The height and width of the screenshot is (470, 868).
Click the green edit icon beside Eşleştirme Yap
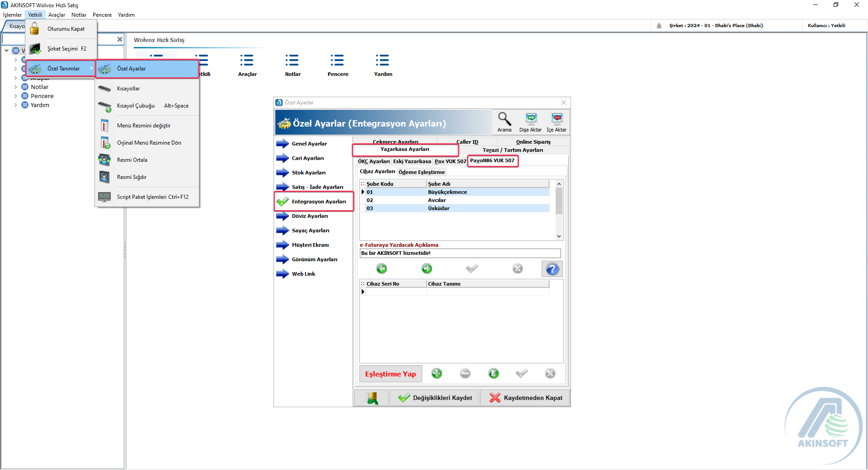coord(494,373)
